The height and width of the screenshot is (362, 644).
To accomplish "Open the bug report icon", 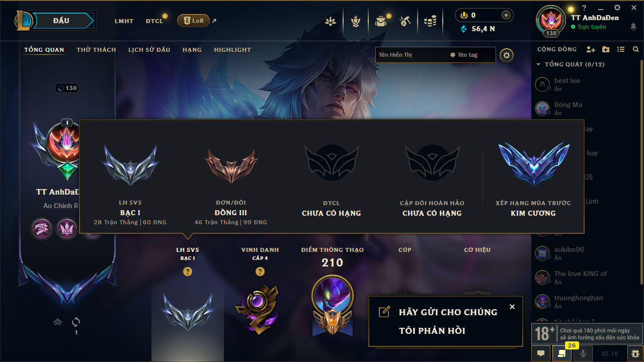I will [635, 353].
